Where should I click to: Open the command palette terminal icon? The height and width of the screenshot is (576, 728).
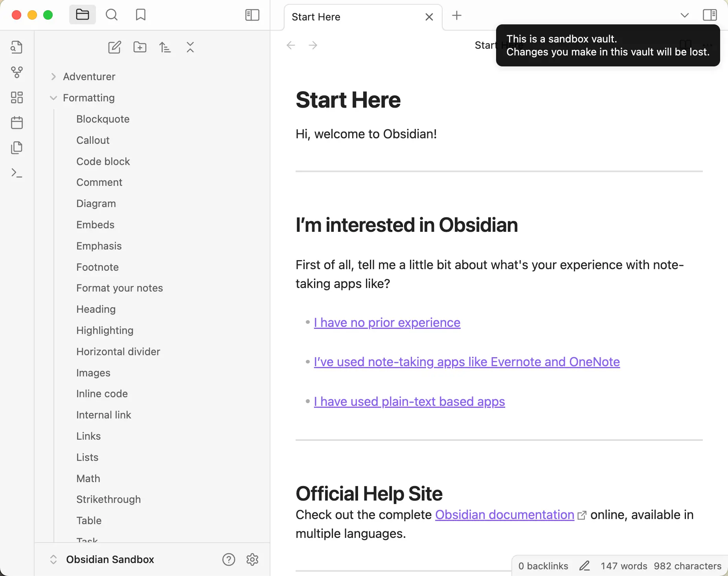click(17, 173)
